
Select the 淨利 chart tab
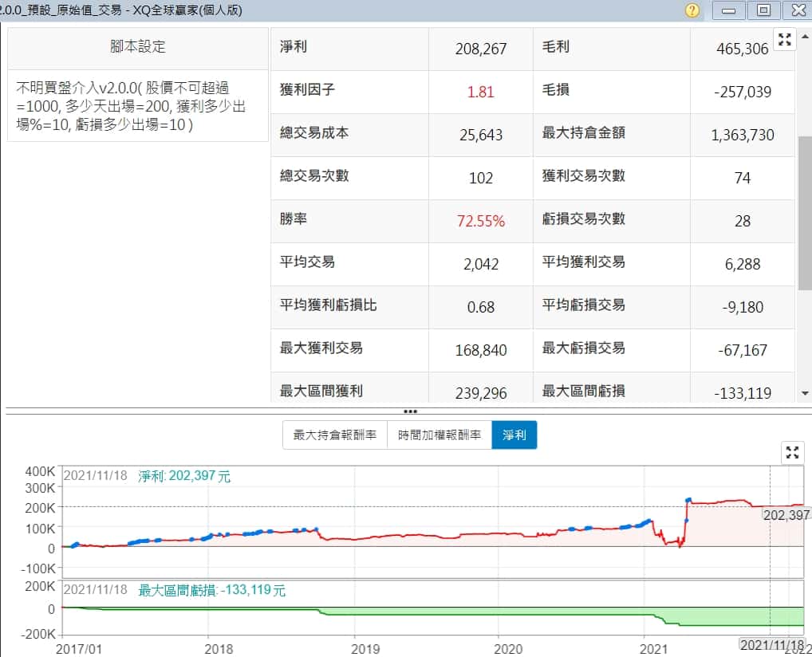[514, 435]
